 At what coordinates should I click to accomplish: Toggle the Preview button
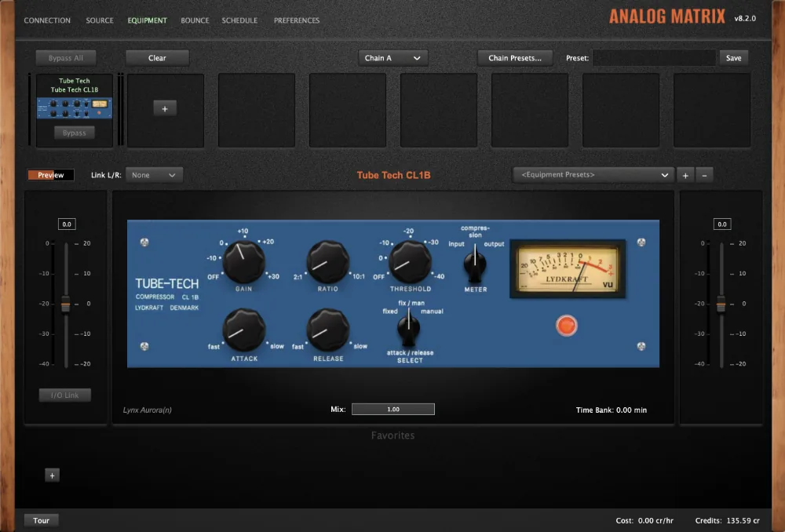(x=51, y=175)
